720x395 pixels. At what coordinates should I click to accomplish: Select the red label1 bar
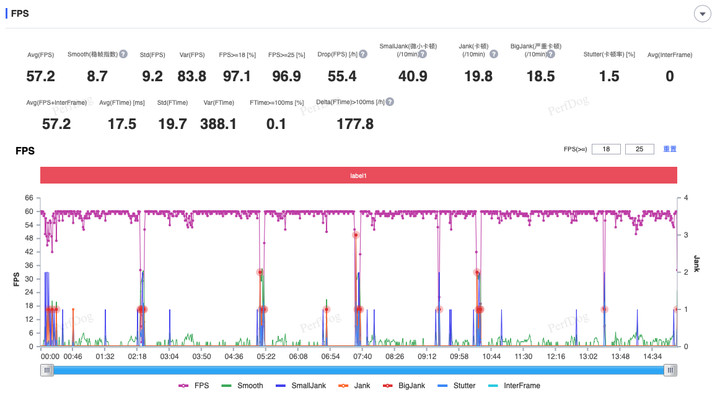(x=359, y=175)
